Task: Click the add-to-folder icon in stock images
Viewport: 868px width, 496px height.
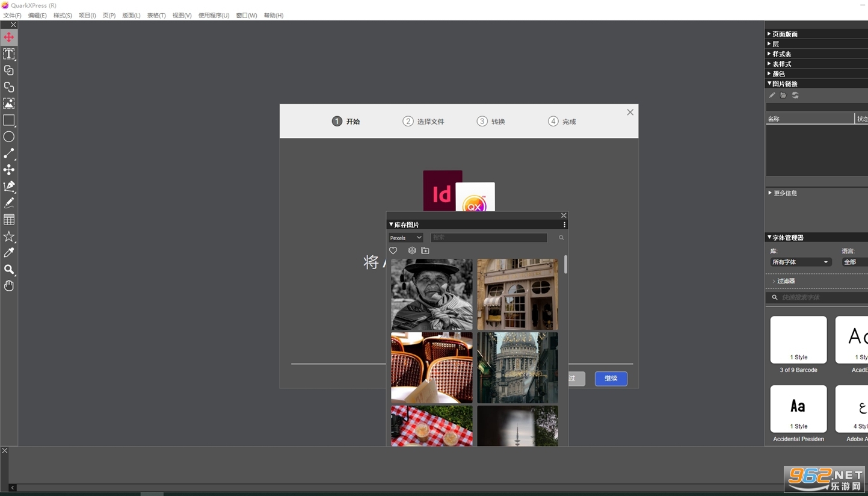Action: [425, 250]
